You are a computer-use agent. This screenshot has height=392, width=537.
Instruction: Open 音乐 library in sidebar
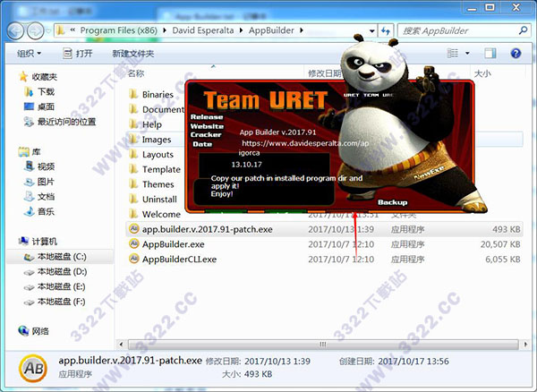[x=39, y=211]
